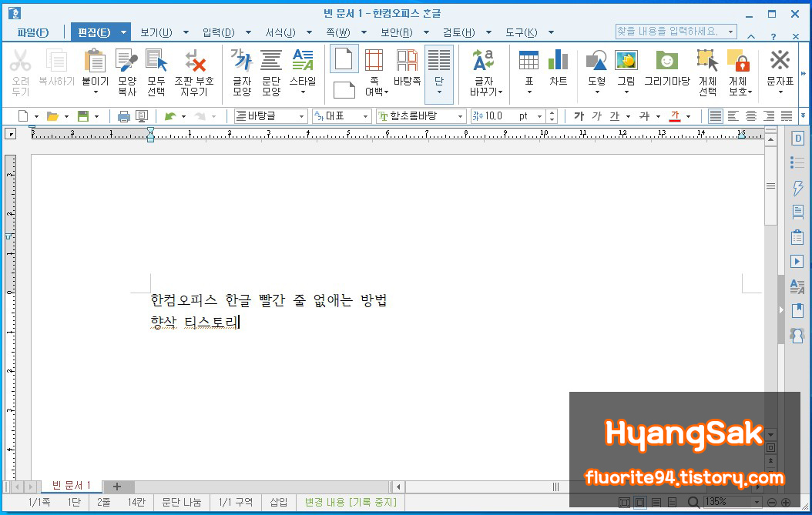Toggle strikethrough 가 formatting
Viewport: 812px width, 515px height.
click(x=644, y=116)
